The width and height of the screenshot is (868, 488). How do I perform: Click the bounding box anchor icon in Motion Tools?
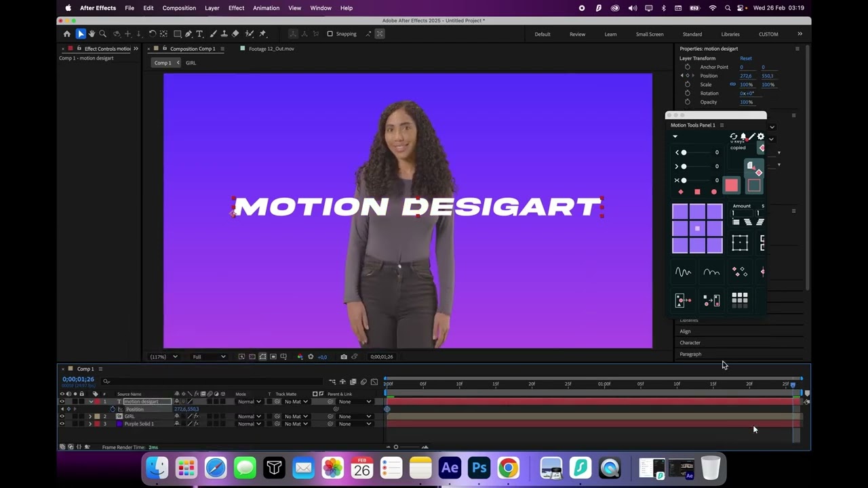[x=740, y=243]
